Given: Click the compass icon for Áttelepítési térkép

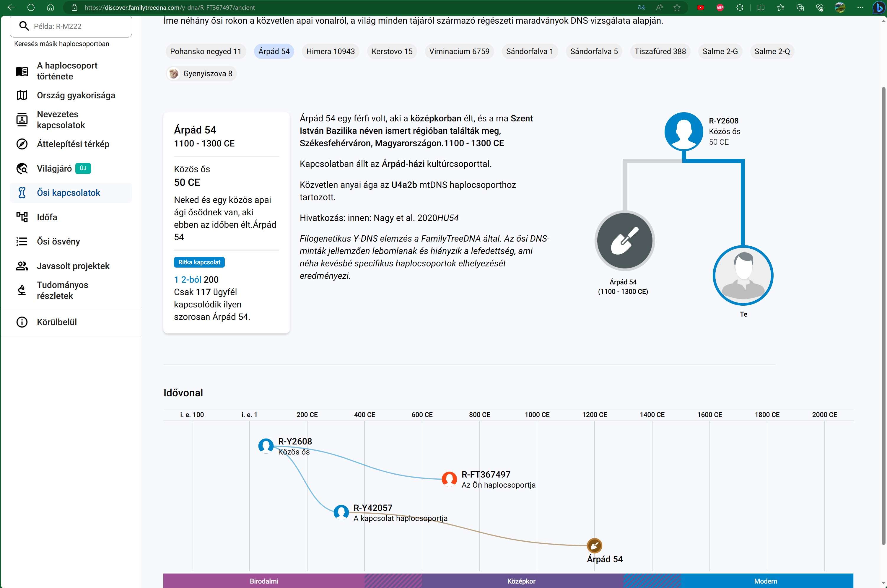Looking at the screenshot, I should [x=22, y=144].
